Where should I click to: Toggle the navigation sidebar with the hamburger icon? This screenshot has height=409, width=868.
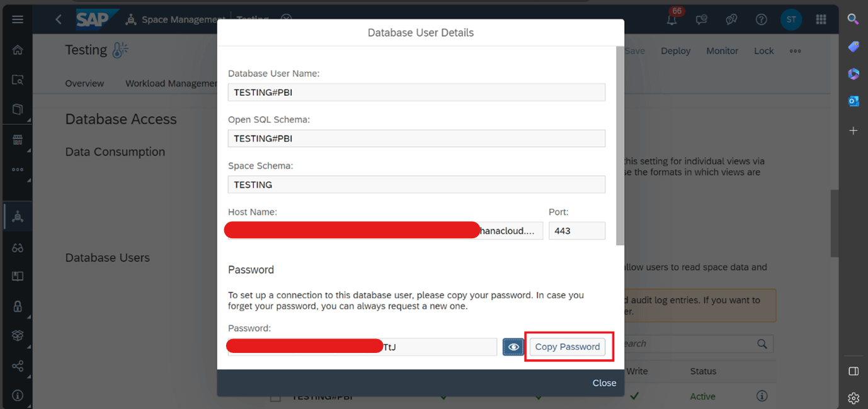(x=17, y=19)
